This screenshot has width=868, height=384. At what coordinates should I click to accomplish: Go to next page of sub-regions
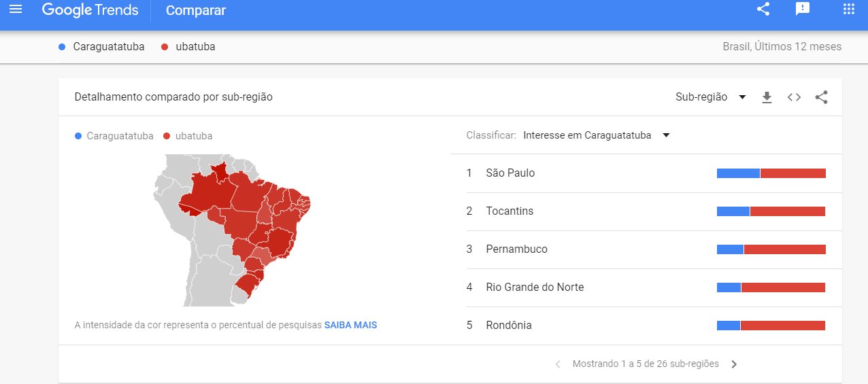click(x=734, y=364)
